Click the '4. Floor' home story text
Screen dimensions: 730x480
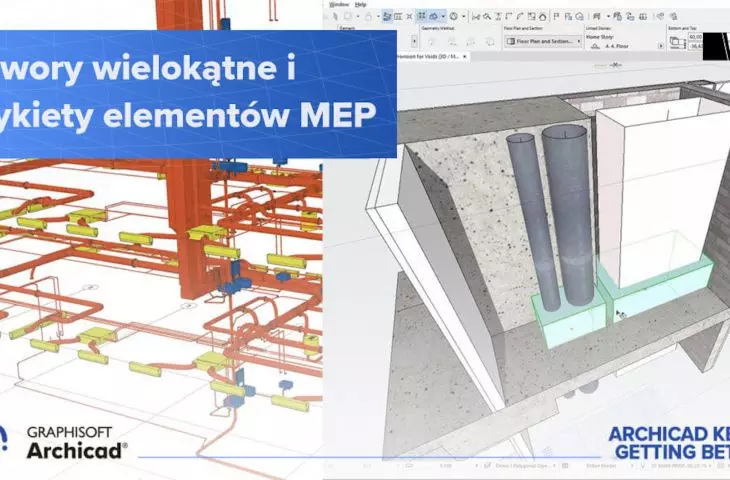tap(617, 46)
